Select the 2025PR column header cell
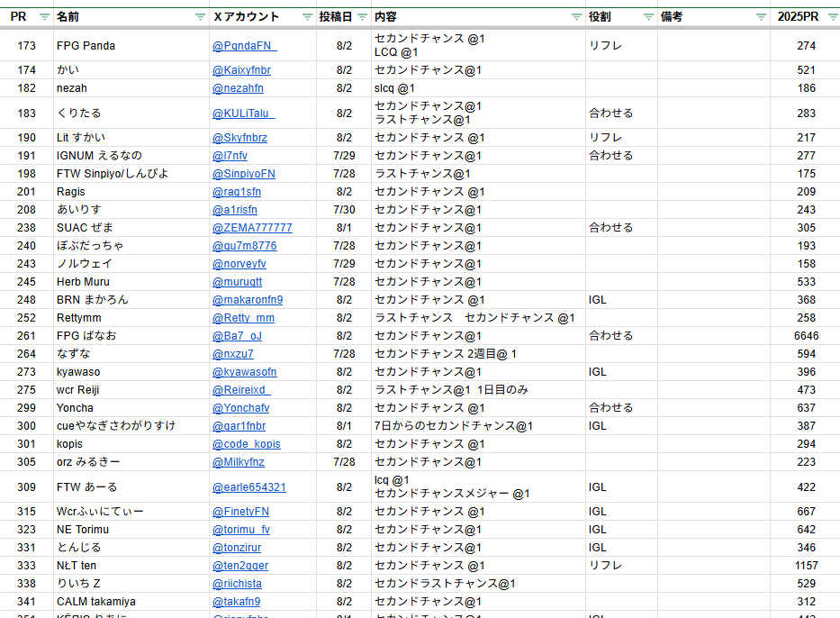Screen dimensions: 840x618 805,17
